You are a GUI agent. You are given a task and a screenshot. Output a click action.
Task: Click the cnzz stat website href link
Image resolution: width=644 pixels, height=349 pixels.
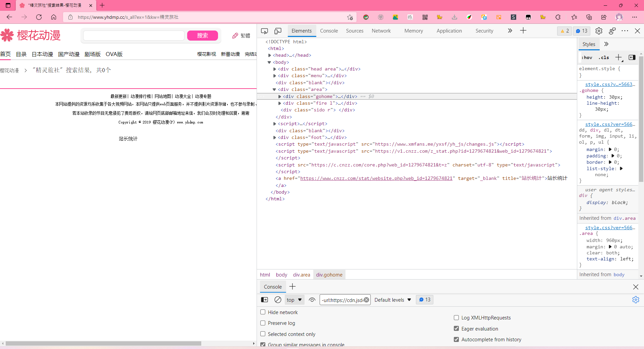pos(376,179)
